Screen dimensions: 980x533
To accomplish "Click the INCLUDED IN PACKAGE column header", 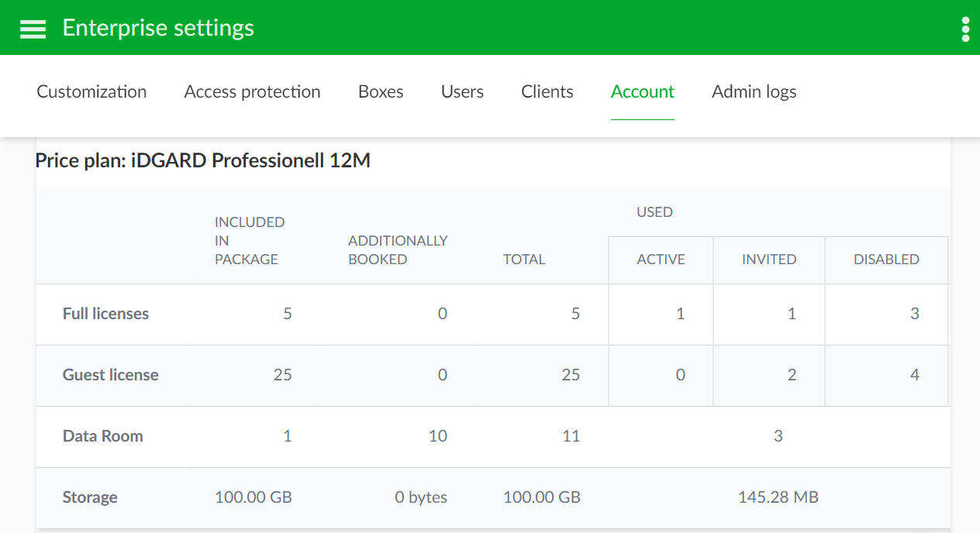I will coord(250,240).
